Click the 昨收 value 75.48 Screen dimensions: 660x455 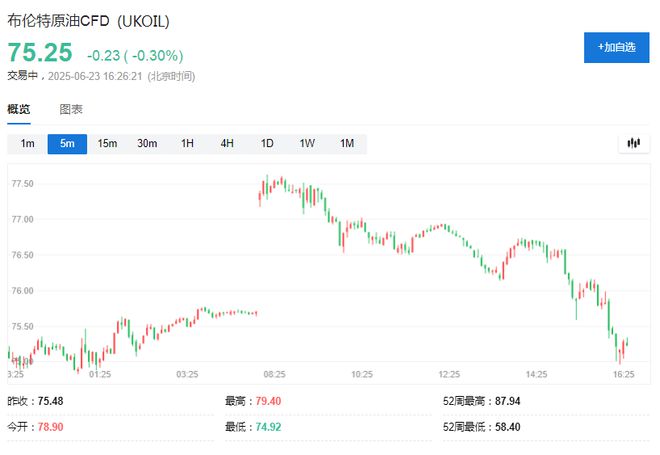pyautogui.click(x=51, y=401)
